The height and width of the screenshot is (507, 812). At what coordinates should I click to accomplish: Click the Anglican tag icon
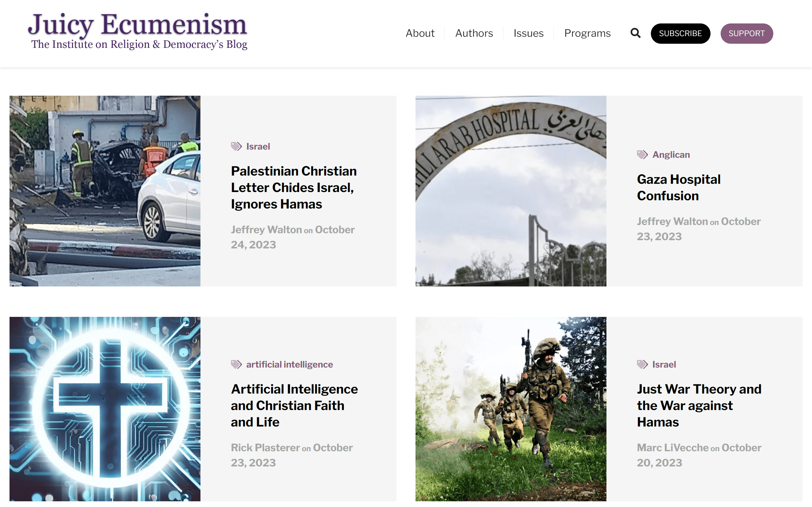coord(642,154)
